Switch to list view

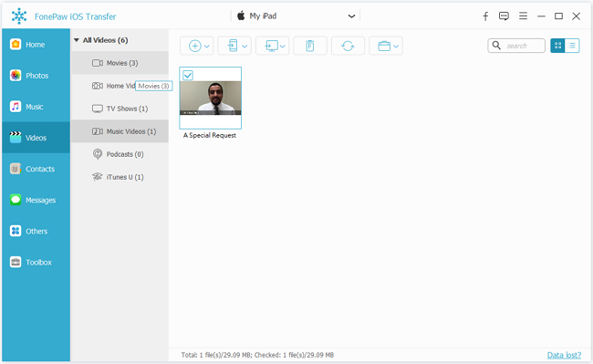pyautogui.click(x=572, y=46)
